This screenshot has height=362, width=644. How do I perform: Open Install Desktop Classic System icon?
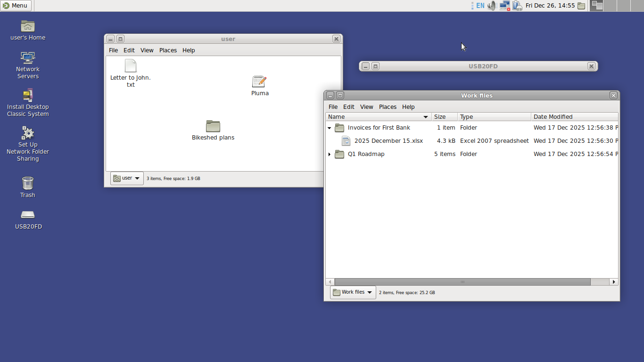tap(28, 96)
